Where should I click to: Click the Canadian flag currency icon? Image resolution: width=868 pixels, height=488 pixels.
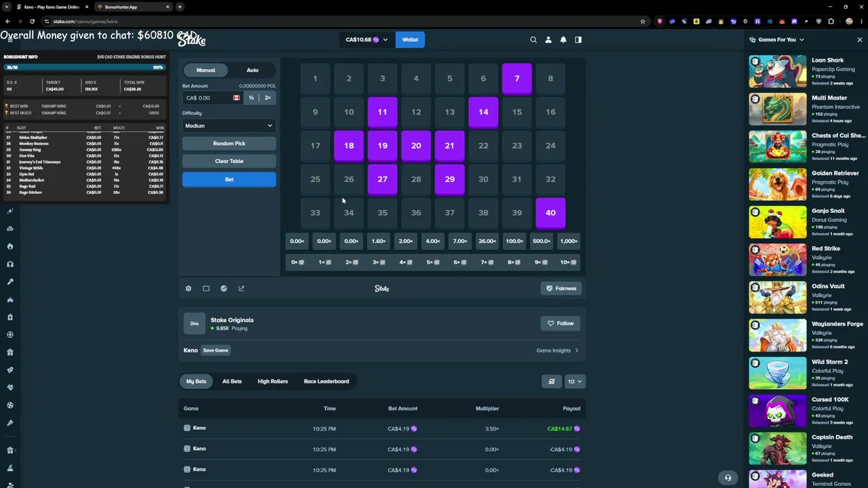236,98
